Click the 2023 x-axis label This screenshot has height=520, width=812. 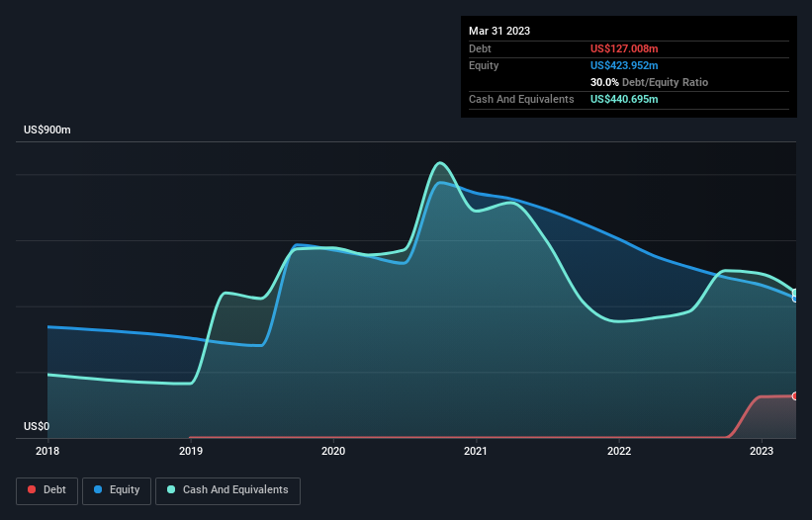762,451
